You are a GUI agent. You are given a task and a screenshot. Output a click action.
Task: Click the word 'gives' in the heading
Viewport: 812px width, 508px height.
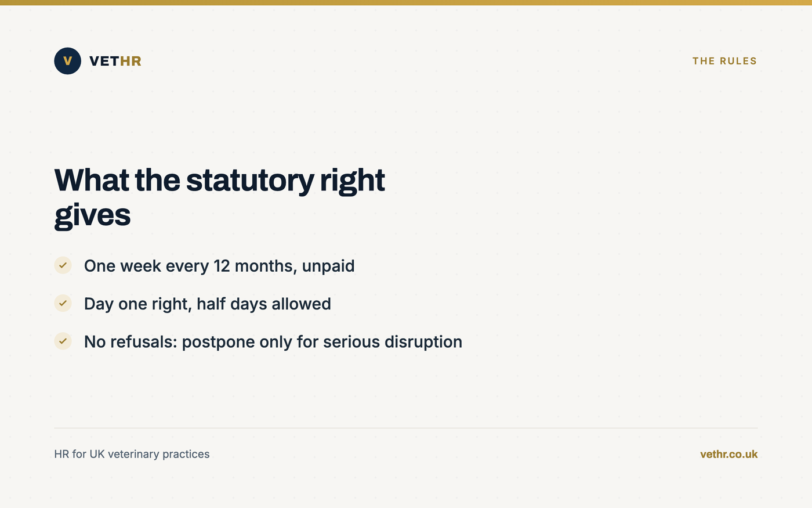[x=93, y=215]
